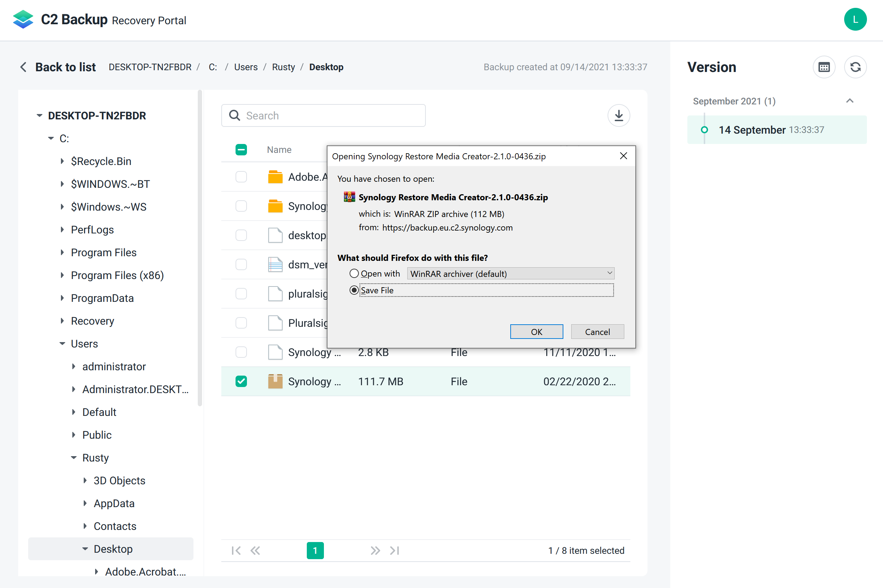Click Back to list link
Viewport: 883px width, 588px height.
tap(65, 67)
